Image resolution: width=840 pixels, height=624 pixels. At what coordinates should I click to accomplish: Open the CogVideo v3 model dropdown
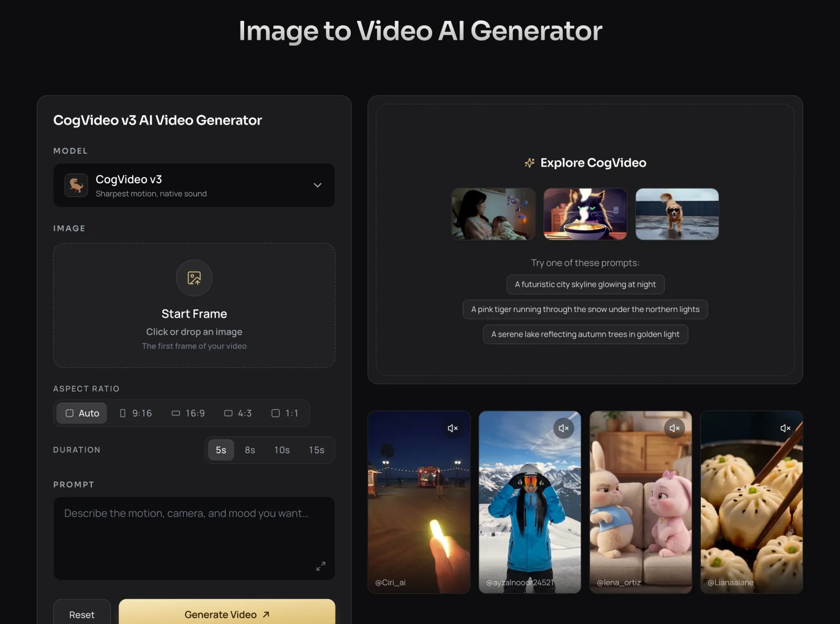click(194, 185)
